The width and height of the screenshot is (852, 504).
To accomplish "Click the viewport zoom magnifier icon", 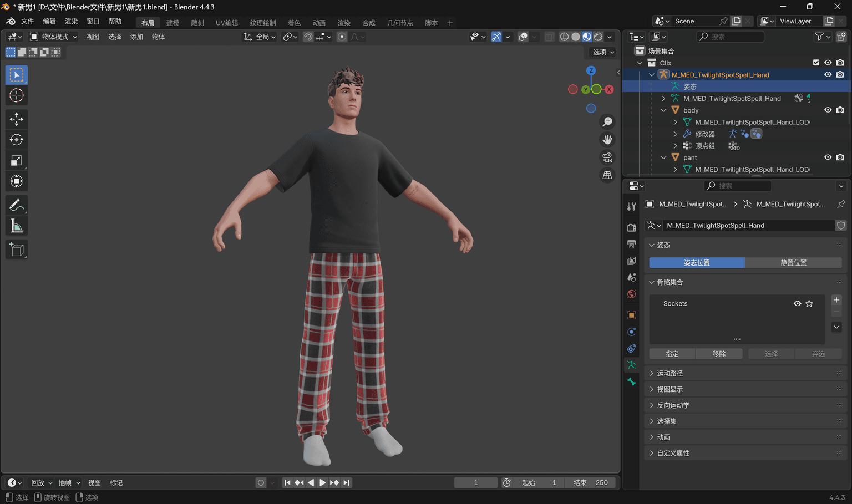I will coord(607,121).
